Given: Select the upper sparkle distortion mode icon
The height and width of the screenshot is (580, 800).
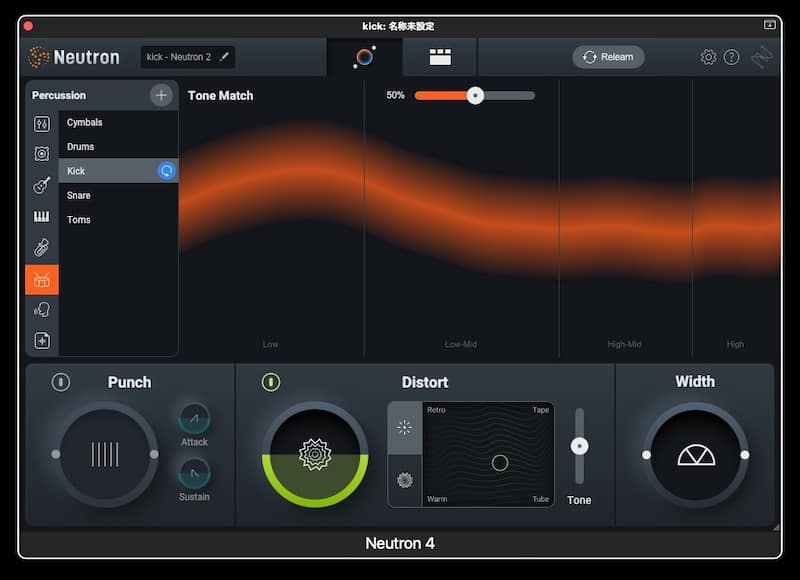Looking at the screenshot, I should 405,427.
